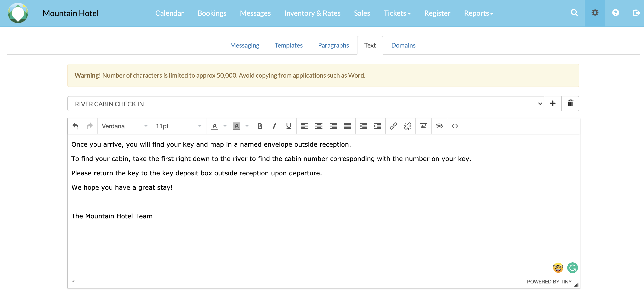The image size is (644, 296).
Task: Add new text with the plus button
Action: pos(553,103)
